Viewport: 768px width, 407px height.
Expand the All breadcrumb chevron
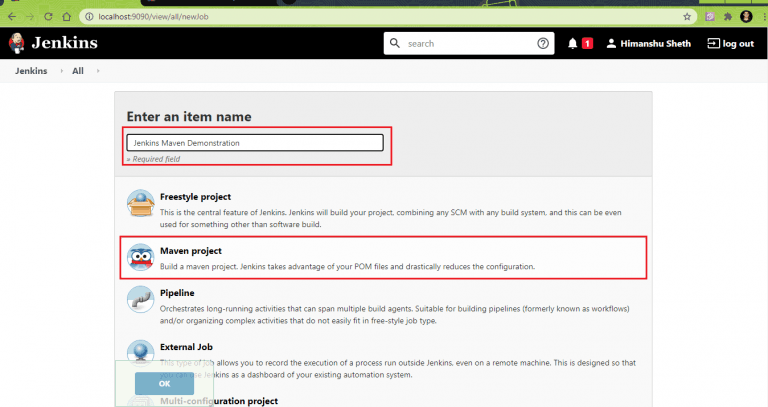click(x=98, y=72)
